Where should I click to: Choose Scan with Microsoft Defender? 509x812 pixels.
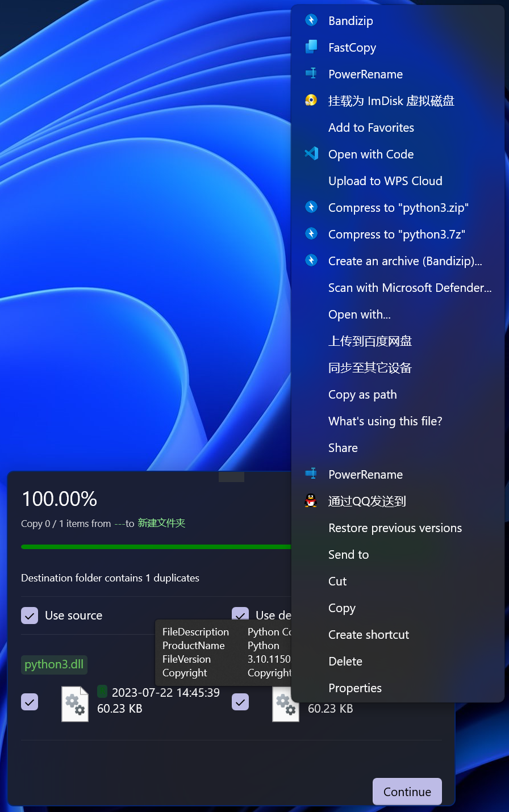398,287
